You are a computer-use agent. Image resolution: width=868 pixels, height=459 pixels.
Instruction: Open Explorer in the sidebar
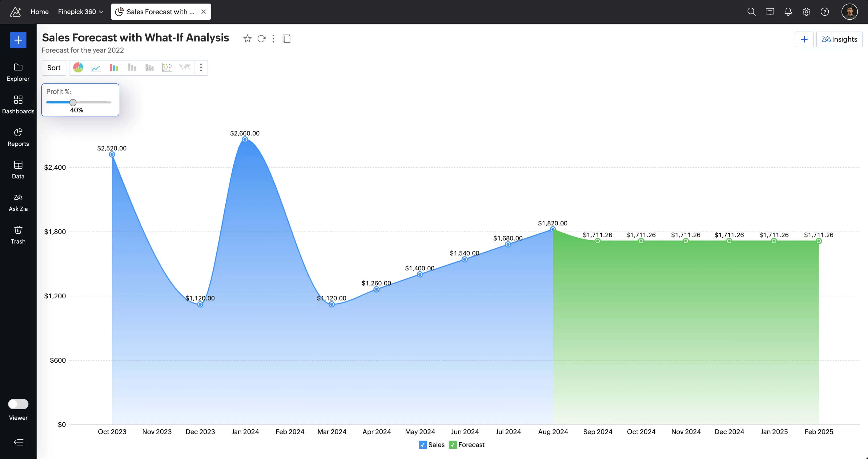[18, 72]
